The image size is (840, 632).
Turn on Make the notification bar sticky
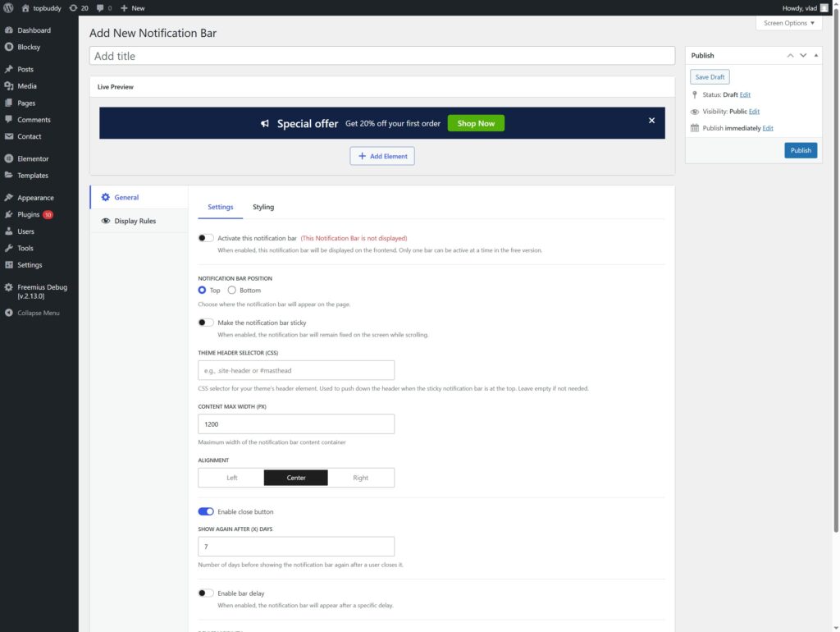click(206, 323)
